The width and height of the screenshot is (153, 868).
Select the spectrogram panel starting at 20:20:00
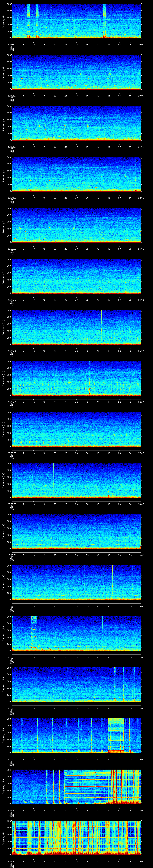[x=76, y=123]
